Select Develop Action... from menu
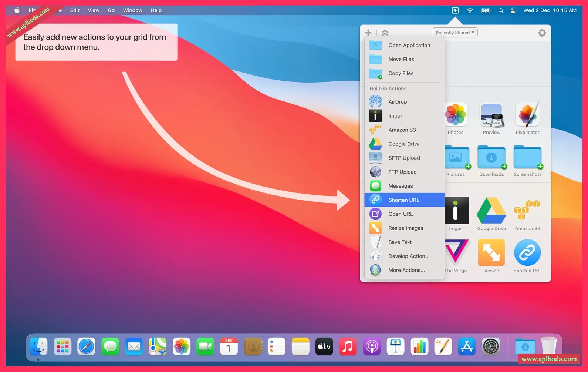The height and width of the screenshot is (372, 588). pyautogui.click(x=409, y=256)
